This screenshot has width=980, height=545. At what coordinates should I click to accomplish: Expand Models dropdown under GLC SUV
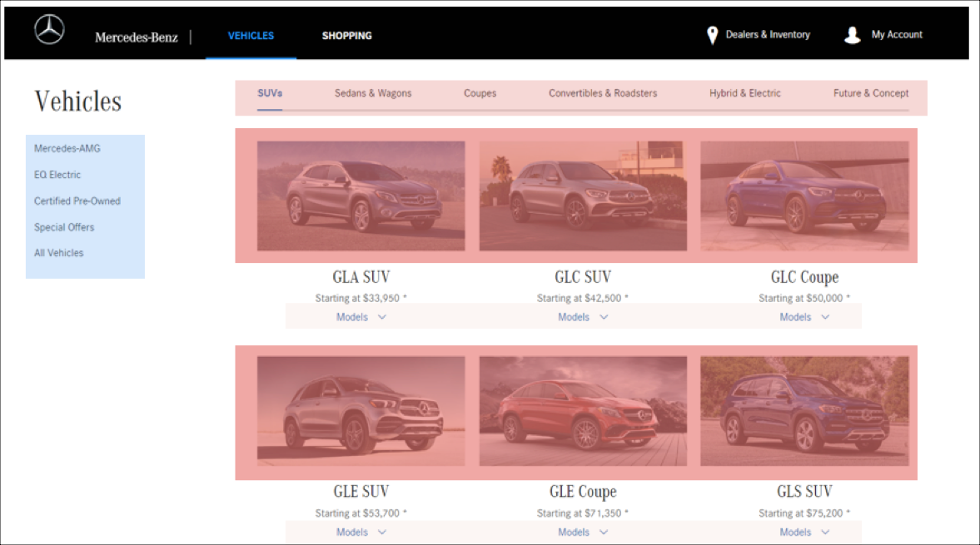583,317
